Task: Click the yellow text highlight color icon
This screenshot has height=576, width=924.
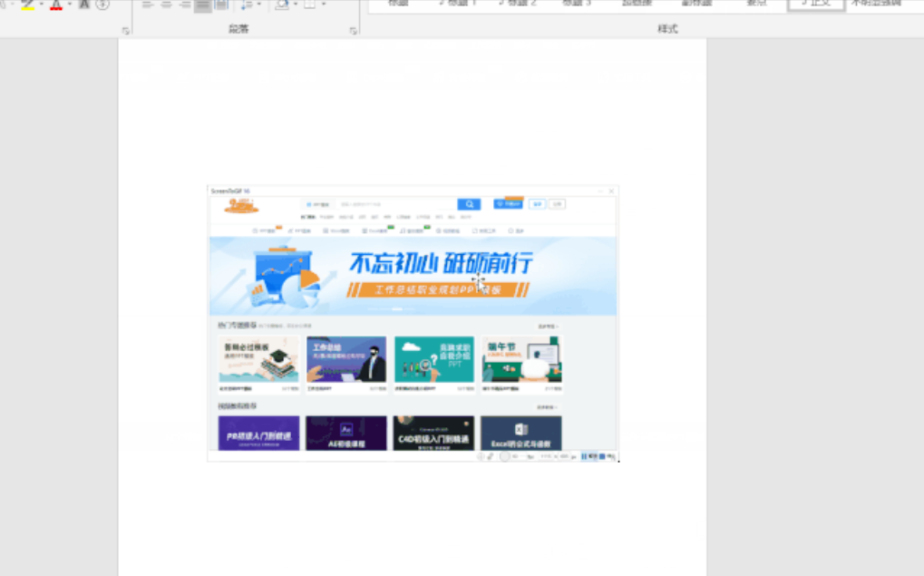Action: point(27,5)
